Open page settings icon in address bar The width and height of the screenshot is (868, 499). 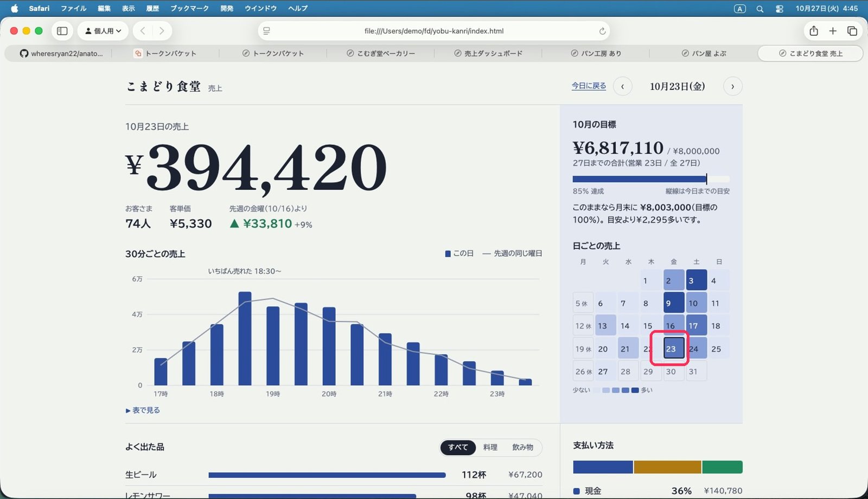point(266,31)
